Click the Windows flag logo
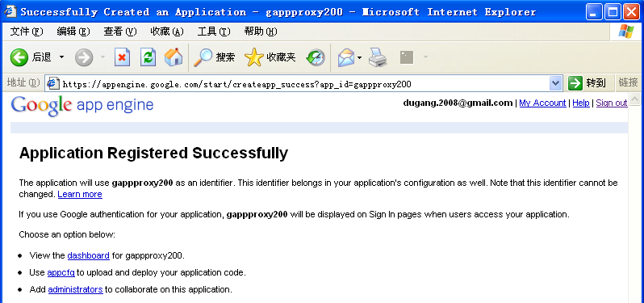The height and width of the screenshot is (303, 644). pyautogui.click(x=626, y=32)
